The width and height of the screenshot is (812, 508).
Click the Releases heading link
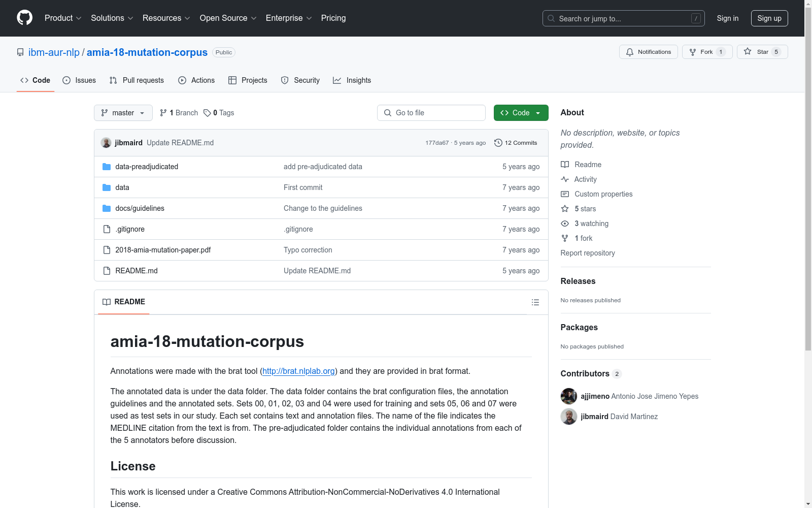[578, 281]
